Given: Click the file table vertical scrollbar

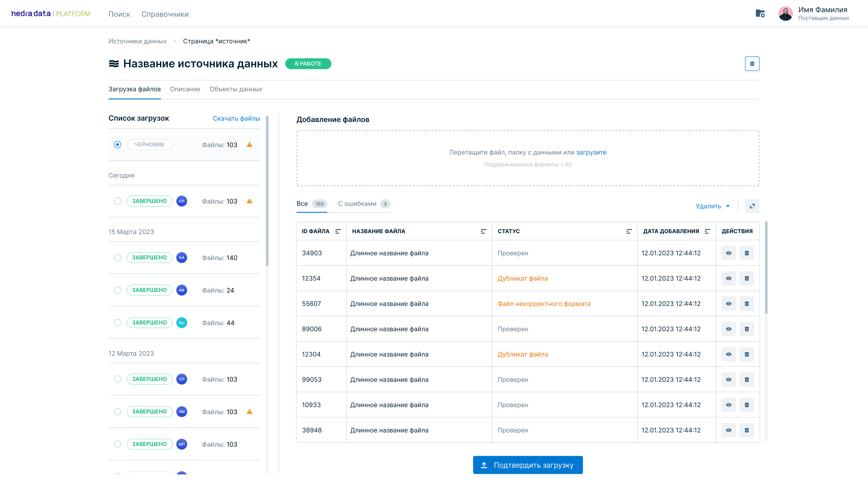Looking at the screenshot, I should coord(766,268).
